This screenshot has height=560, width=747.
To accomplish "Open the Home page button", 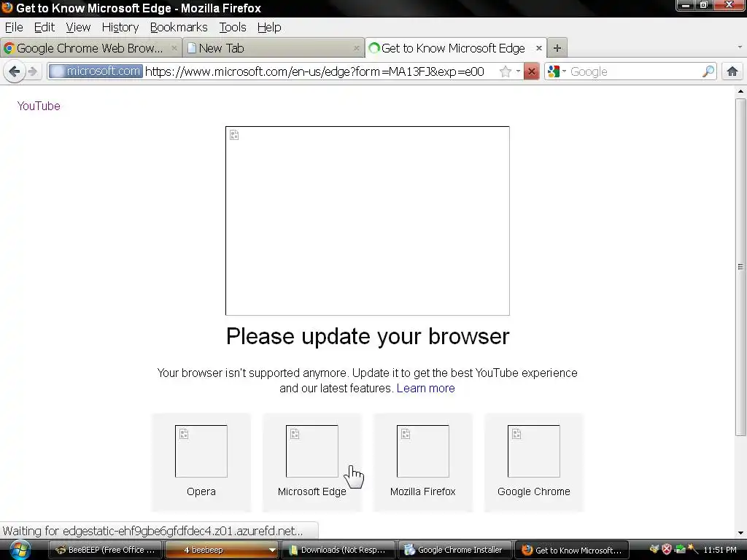I will [732, 71].
